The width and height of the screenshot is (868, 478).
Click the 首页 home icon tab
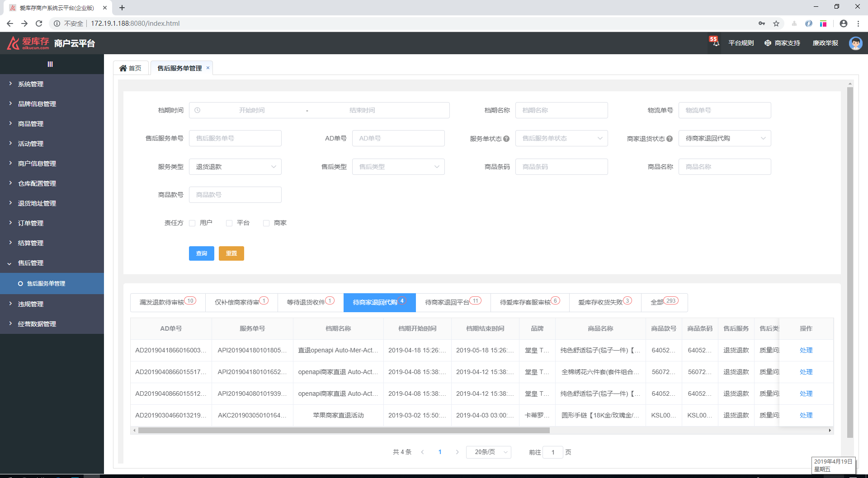[x=130, y=68]
